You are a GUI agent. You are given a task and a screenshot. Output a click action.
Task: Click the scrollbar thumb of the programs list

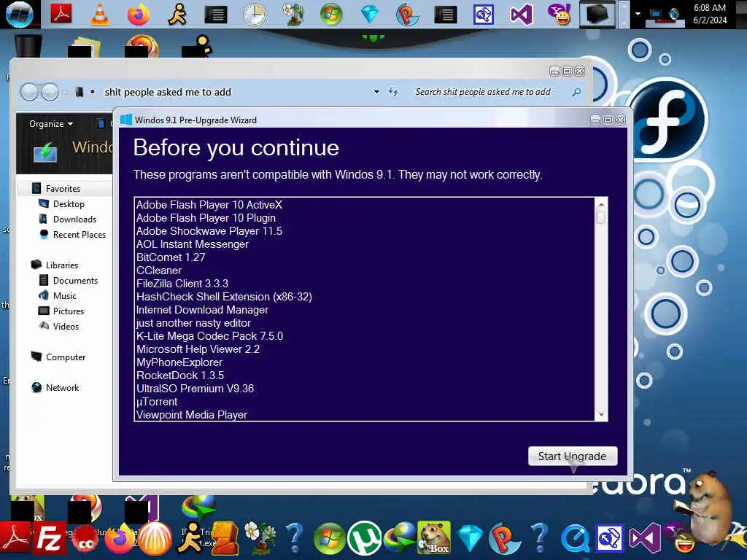[601, 217]
